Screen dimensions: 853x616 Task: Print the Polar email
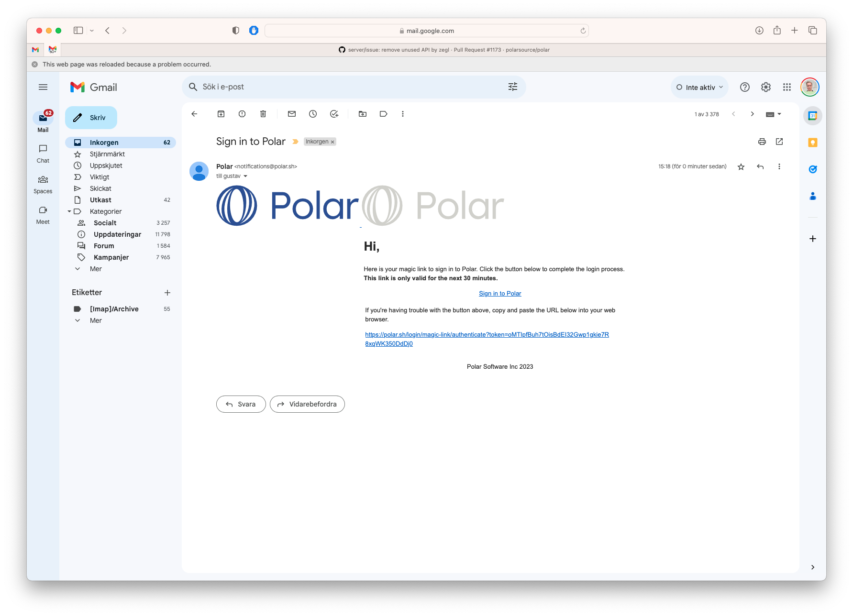762,142
